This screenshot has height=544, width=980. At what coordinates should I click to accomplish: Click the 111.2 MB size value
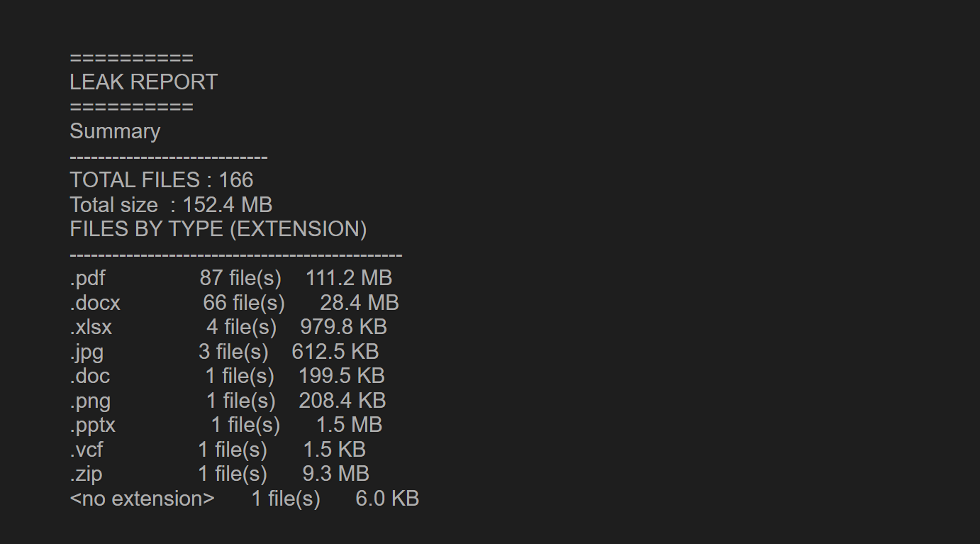pos(348,278)
